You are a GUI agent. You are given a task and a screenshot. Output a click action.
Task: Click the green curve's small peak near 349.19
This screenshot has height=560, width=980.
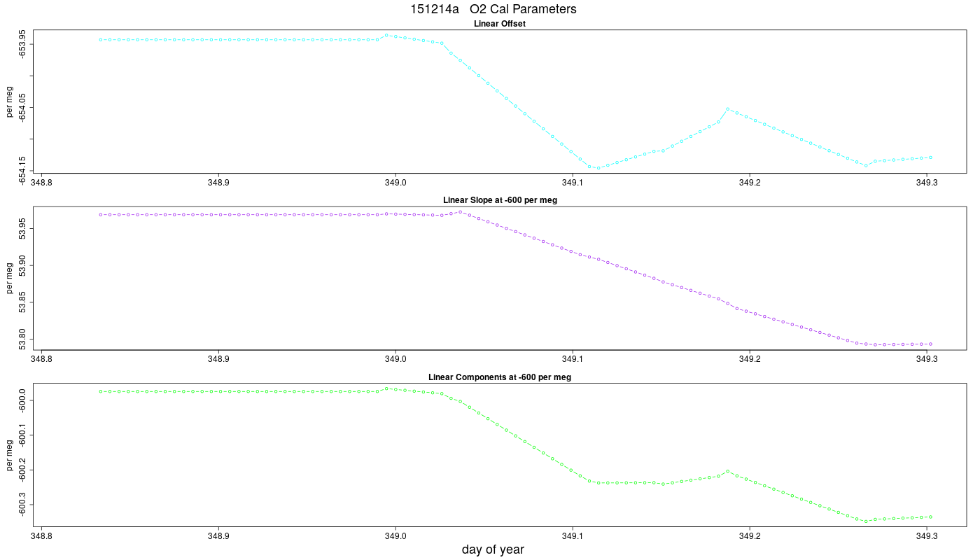pyautogui.click(x=727, y=471)
